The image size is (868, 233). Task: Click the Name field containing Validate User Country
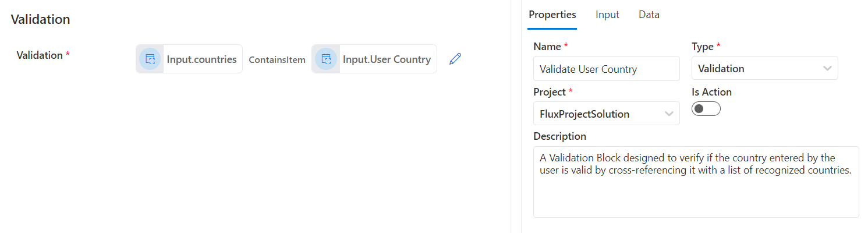605,69
